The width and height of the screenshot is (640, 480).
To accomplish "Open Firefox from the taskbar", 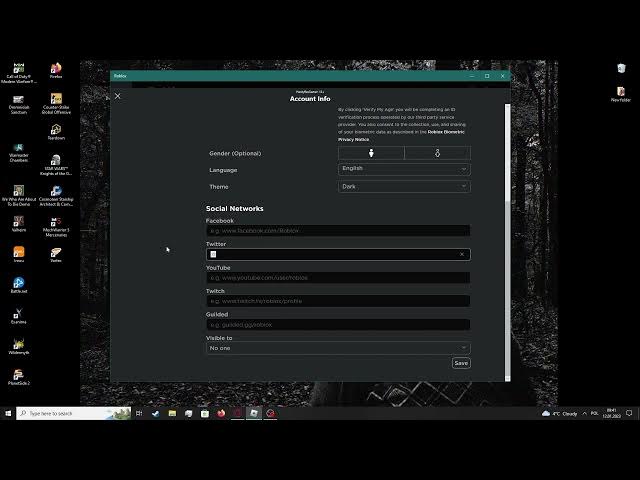I will coord(221,413).
